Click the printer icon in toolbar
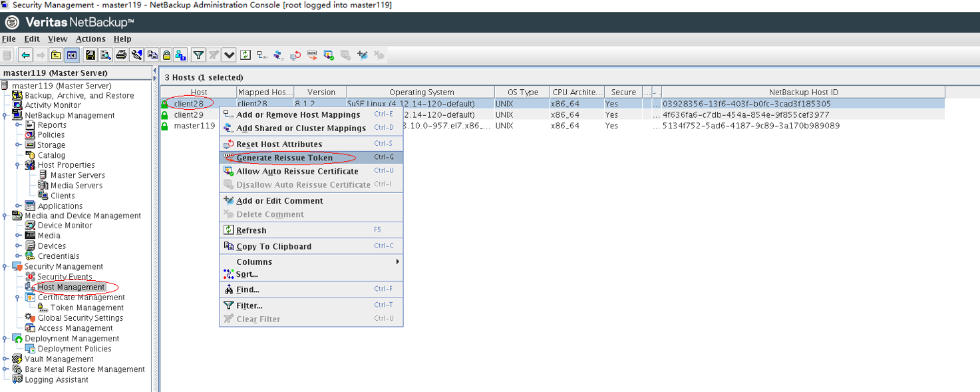The height and width of the screenshot is (392, 980). (x=121, y=55)
